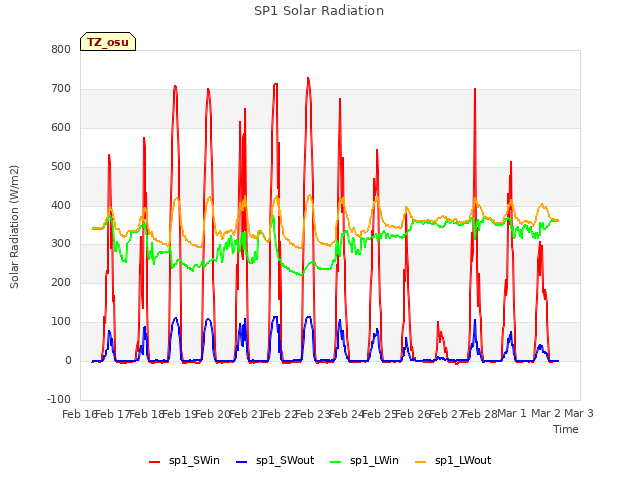Image resolution: width=640 pixels, height=480 pixels.
Task: Click the SP1 Solar Radiation chart title
Action: click(319, 11)
